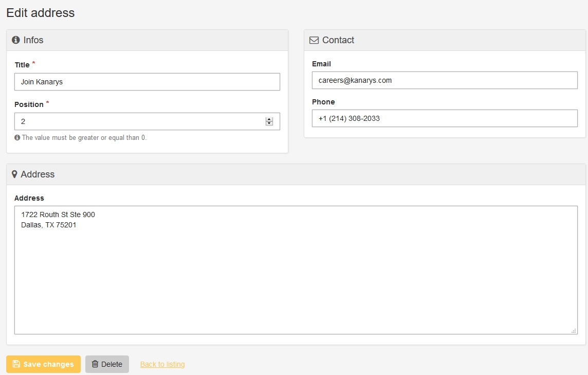
Task: Focus the Title field containing Join Kanarys
Action: point(147,82)
